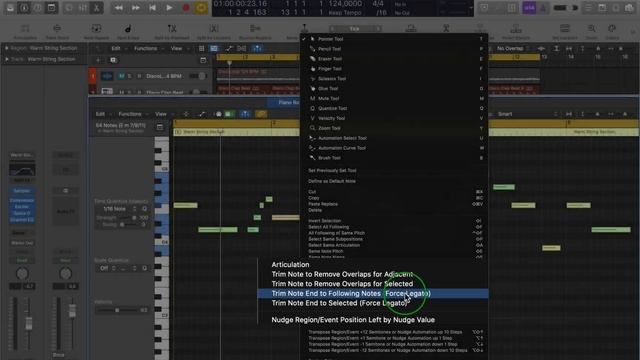Screen dimensions: 640x360
Task: Start playback with the Play button
Action: coord(169,8)
